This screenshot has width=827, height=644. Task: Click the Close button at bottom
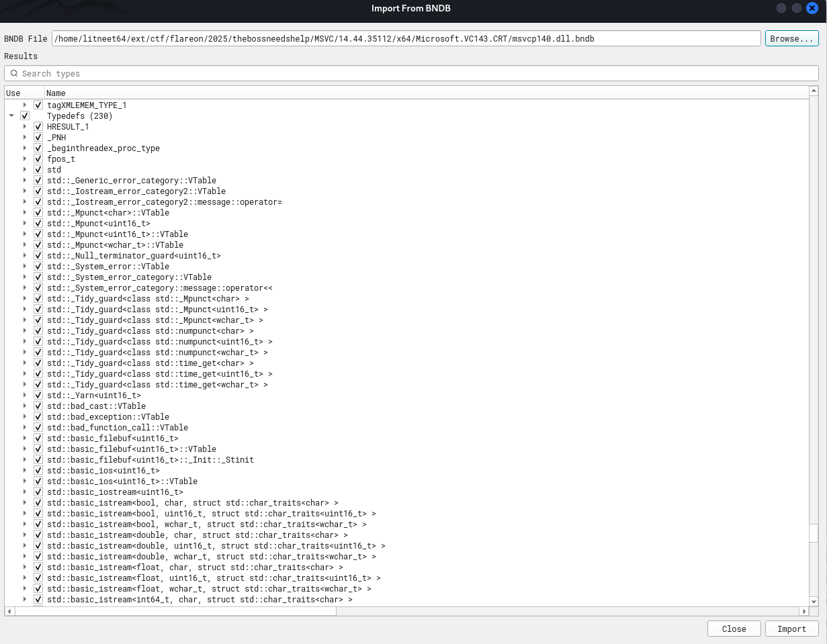[x=734, y=629]
